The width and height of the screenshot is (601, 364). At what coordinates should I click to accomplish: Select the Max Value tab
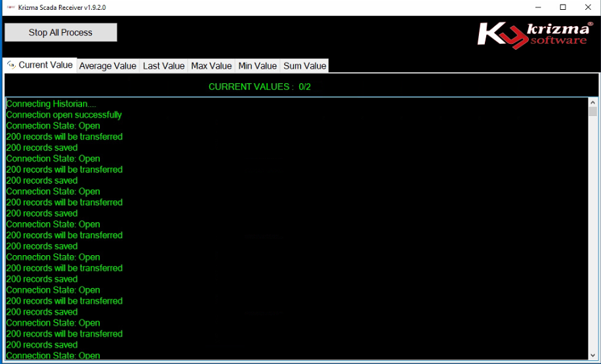click(x=211, y=66)
